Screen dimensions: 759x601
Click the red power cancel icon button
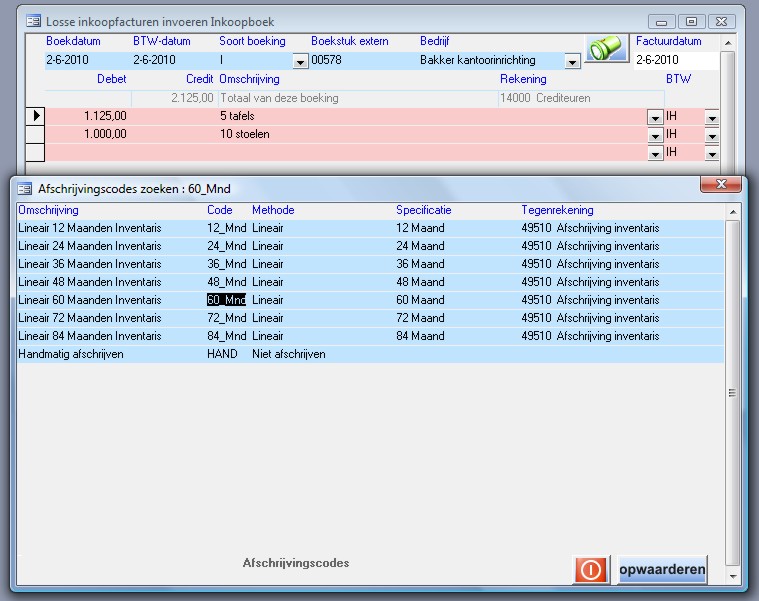click(591, 570)
